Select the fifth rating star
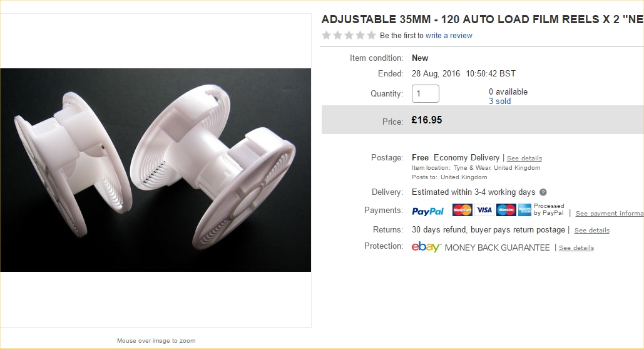644x349 pixels. point(371,36)
